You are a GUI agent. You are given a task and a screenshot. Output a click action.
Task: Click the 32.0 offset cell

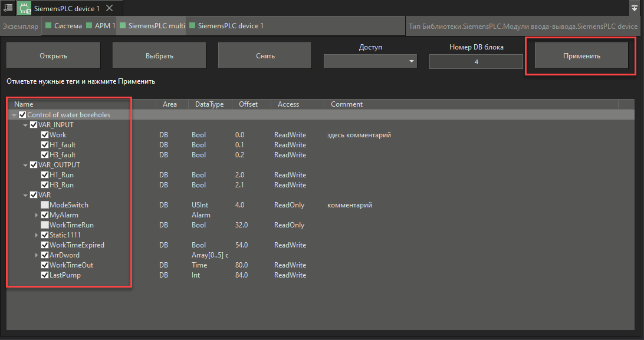point(242,225)
